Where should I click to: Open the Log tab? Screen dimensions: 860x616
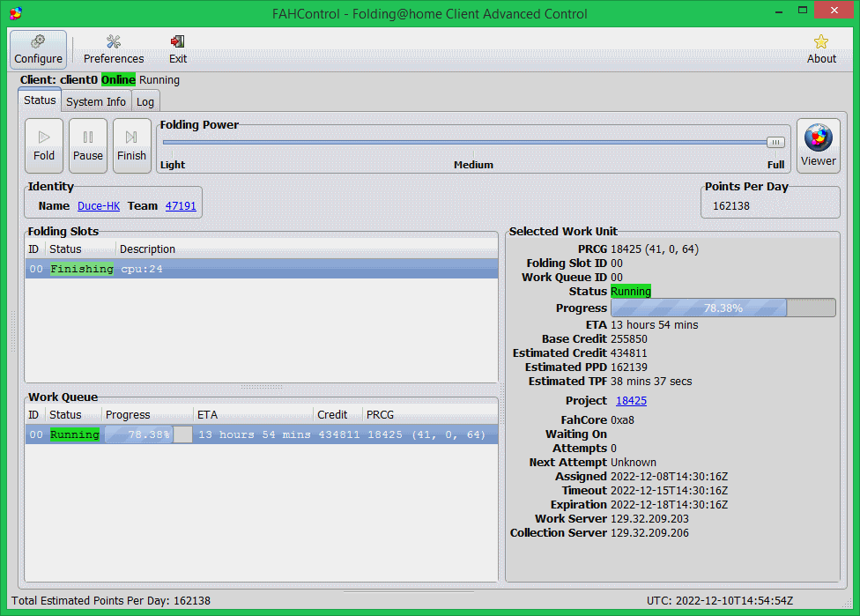click(145, 102)
